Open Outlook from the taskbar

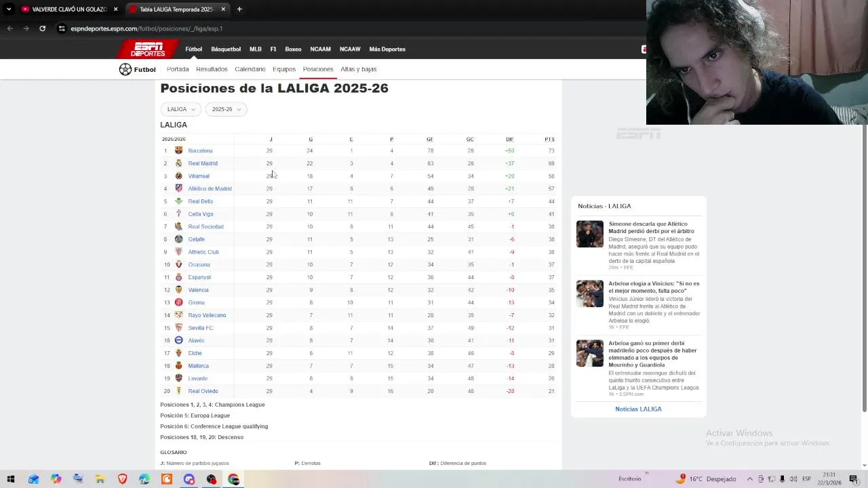pos(33,479)
